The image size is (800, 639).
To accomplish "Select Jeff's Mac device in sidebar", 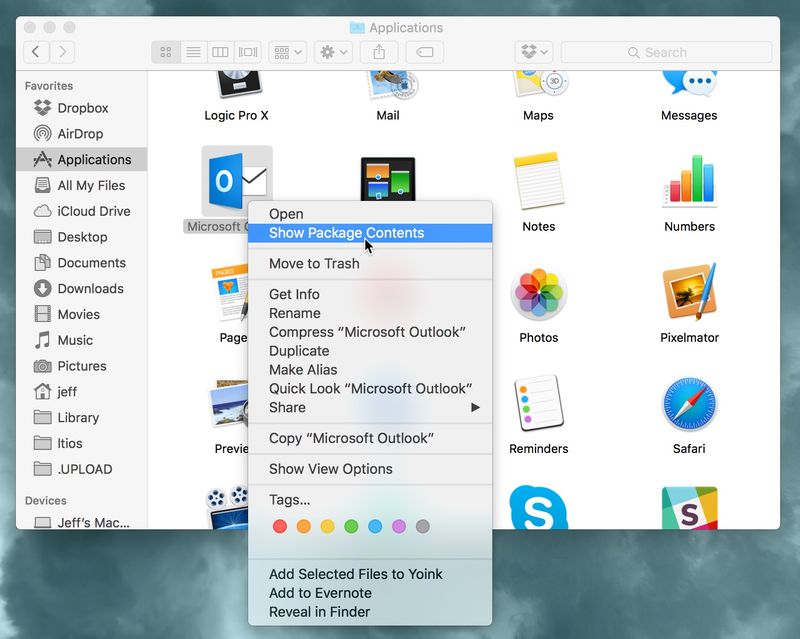I will [82, 522].
